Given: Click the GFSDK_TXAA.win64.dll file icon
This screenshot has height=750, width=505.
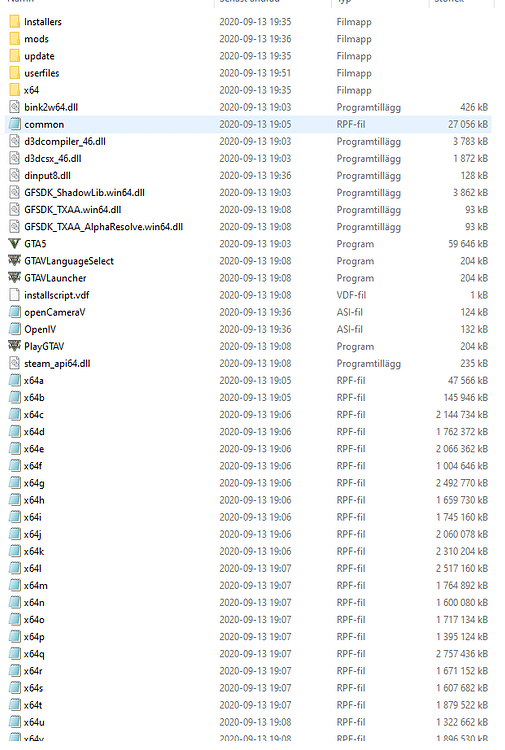Looking at the screenshot, I should [15, 210].
